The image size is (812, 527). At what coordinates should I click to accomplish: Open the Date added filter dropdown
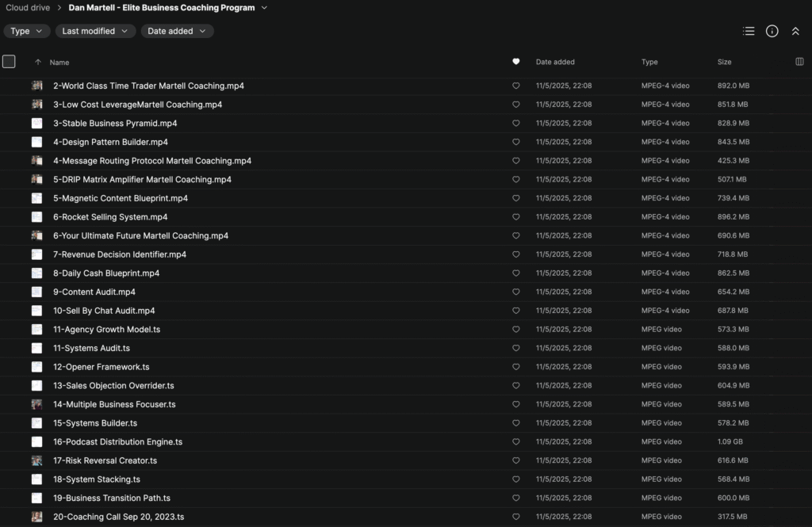click(x=177, y=31)
